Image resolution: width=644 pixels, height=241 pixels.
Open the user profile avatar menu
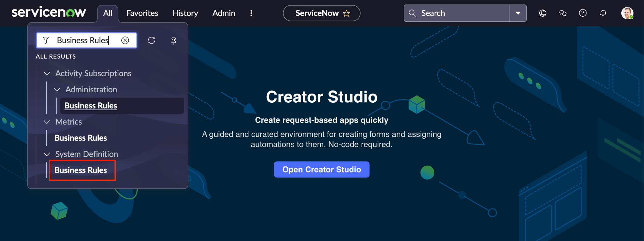(x=627, y=13)
